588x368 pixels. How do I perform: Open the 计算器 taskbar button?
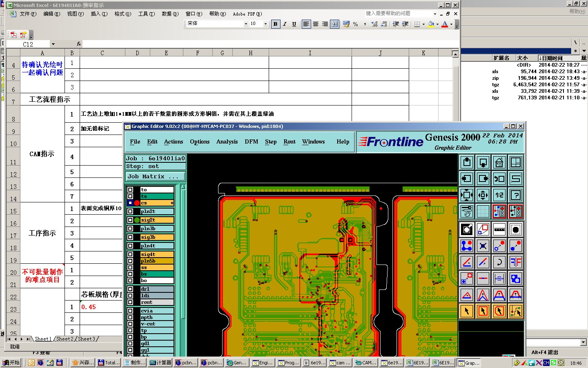pyautogui.click(x=160, y=363)
